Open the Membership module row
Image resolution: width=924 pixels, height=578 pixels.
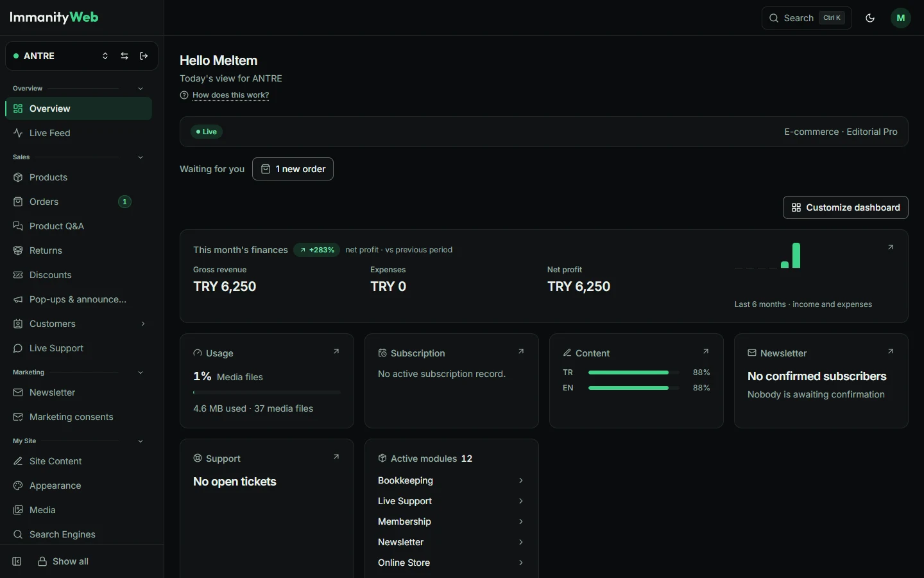[x=452, y=521]
